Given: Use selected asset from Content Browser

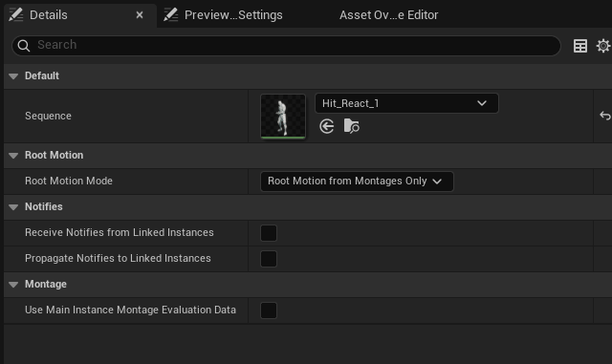Looking at the screenshot, I should point(327,126).
